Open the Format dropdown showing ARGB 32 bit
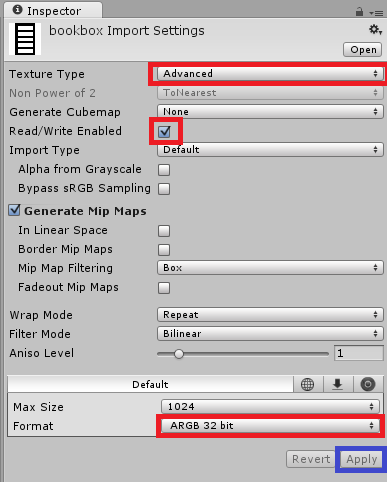387x482 pixels. click(x=270, y=426)
